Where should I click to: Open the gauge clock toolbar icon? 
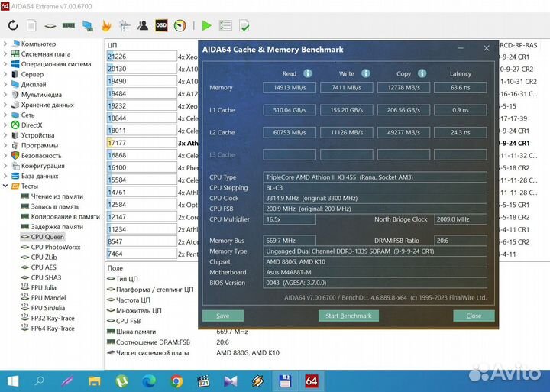180,25
